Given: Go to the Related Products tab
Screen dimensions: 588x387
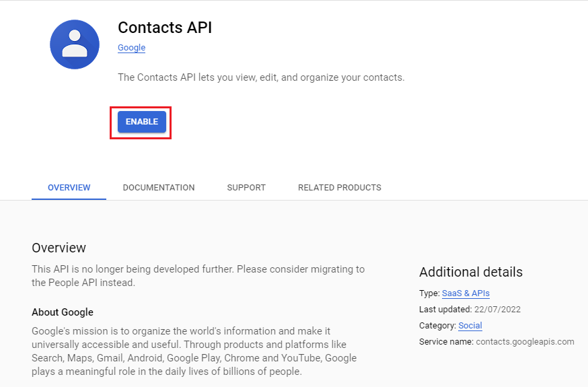Looking at the screenshot, I should pos(339,188).
